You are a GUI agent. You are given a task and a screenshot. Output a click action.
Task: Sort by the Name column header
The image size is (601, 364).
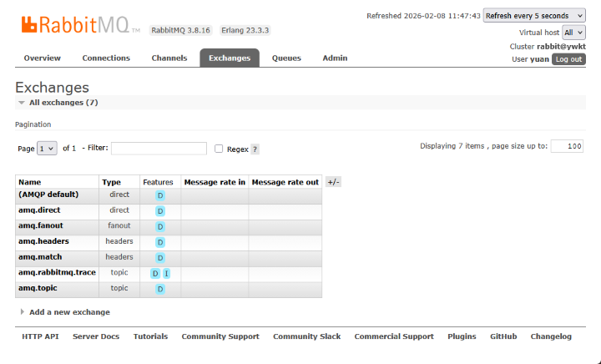click(30, 182)
